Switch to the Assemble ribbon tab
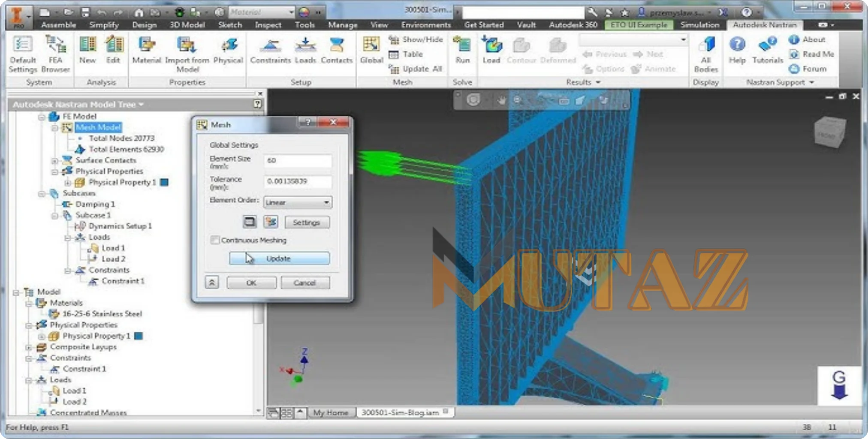This screenshot has width=868, height=439. click(x=59, y=25)
